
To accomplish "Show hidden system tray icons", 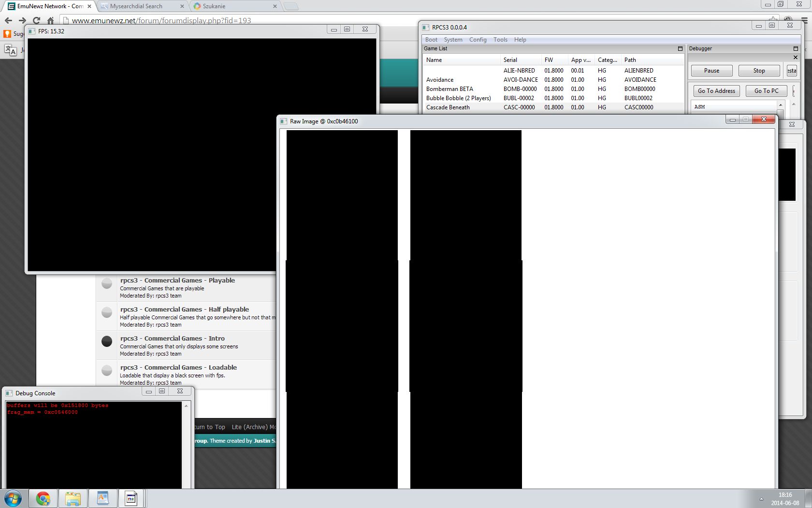I will pyautogui.click(x=761, y=499).
